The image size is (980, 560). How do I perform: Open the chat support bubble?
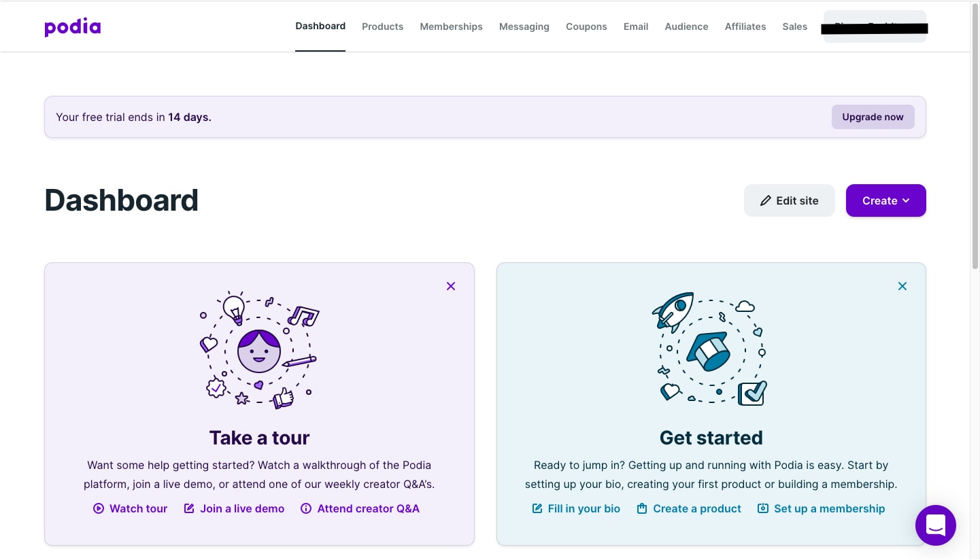pos(936,525)
